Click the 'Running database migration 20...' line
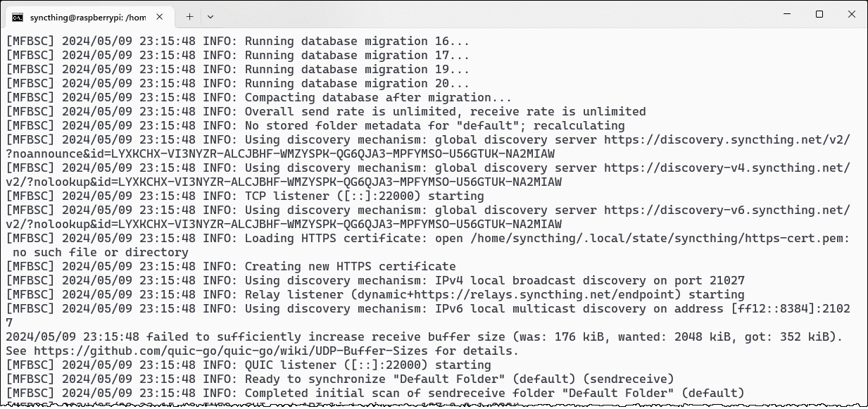The width and height of the screenshot is (868, 409). (237, 83)
